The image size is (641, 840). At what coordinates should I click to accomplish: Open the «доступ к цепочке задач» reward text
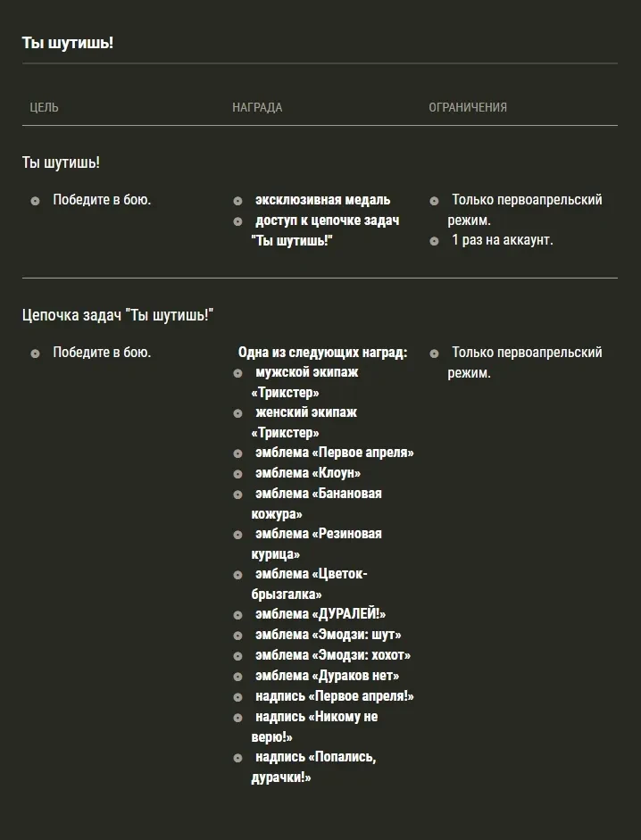coord(327,220)
